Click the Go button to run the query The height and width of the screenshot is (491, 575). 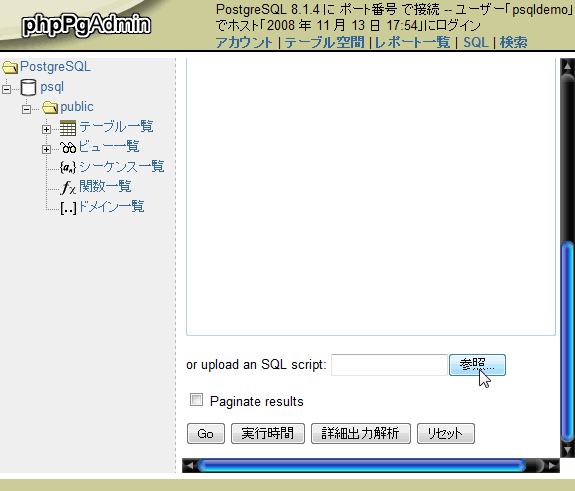(x=206, y=433)
